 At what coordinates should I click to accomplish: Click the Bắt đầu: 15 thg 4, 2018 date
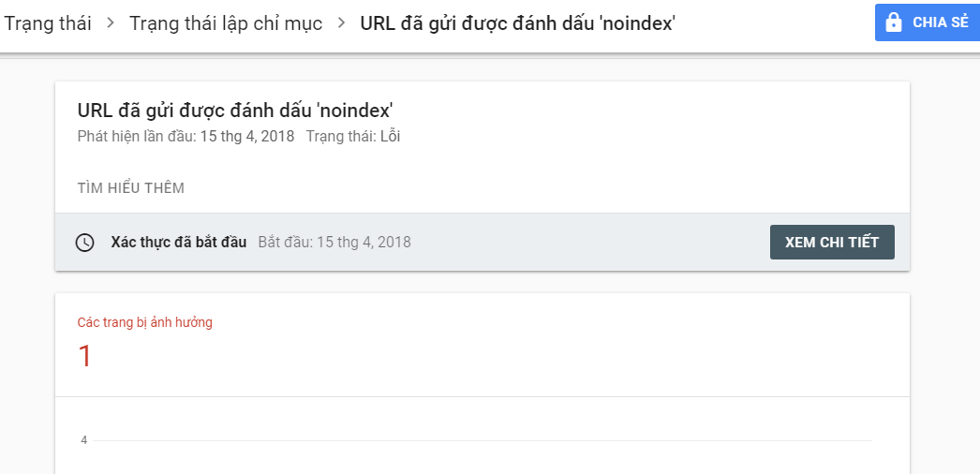pyautogui.click(x=334, y=243)
